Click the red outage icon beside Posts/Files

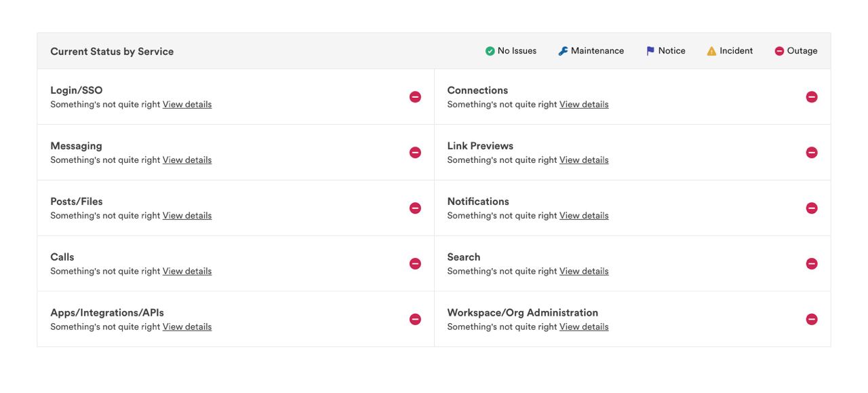[415, 208]
